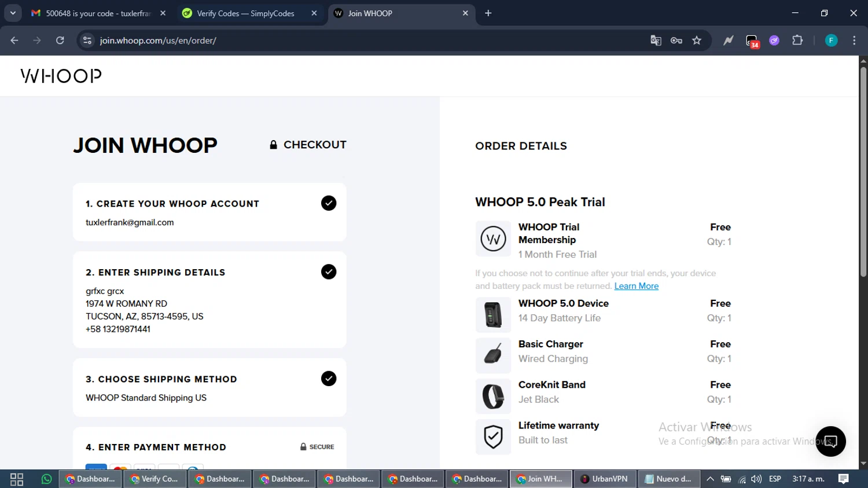Click the 4. ENTER PAYMENT METHOD heading

(x=156, y=447)
